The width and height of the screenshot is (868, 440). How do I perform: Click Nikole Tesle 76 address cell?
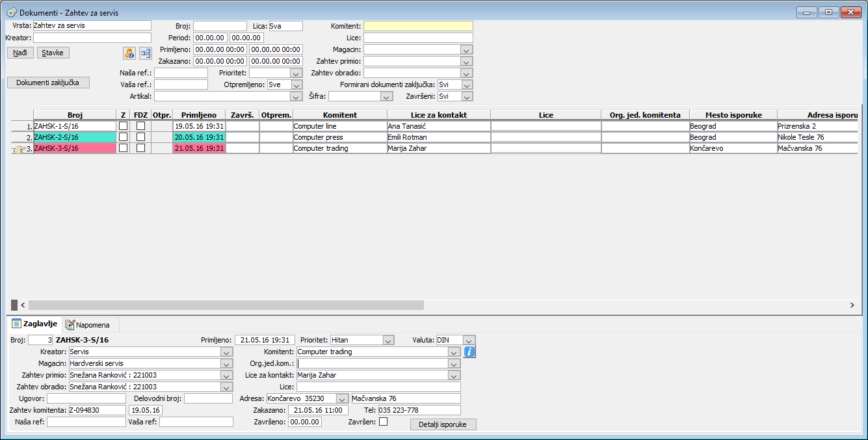coord(818,137)
